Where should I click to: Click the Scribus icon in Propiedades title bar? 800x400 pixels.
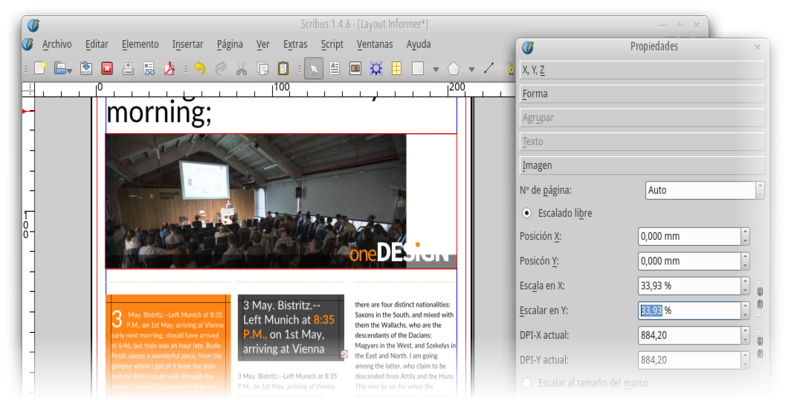click(528, 47)
